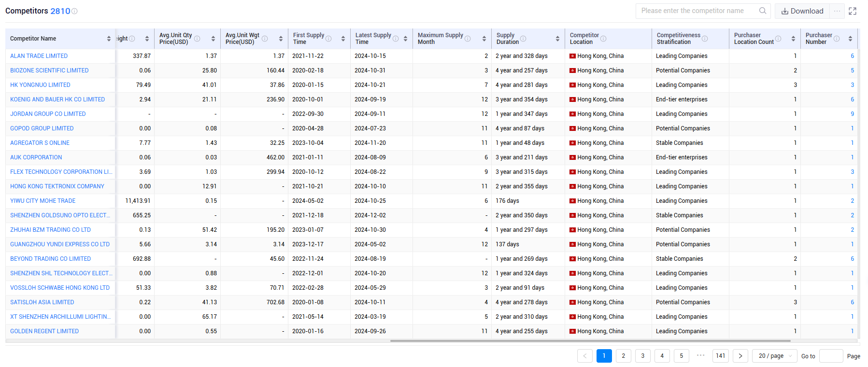Viewport: 868px width, 367px height.
Task: Open KOENIG AND BAUER HK CO LIMITED
Action: (57, 99)
